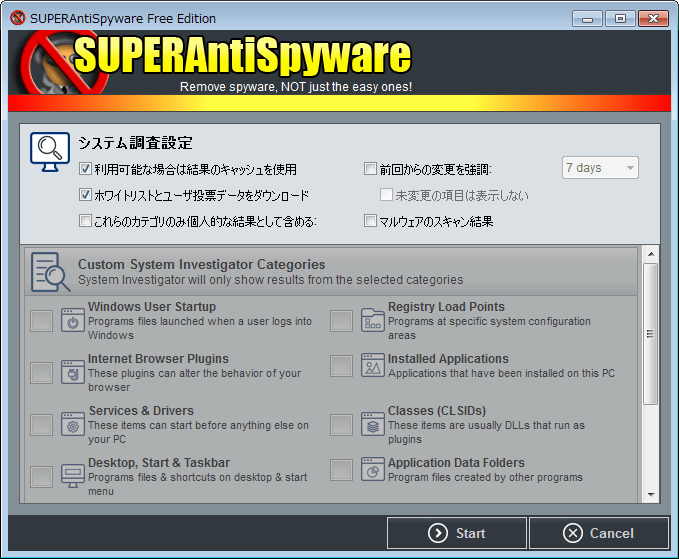Click the Classes (CLSIDs) stack icon
This screenshot has height=559, width=679.
point(372,424)
